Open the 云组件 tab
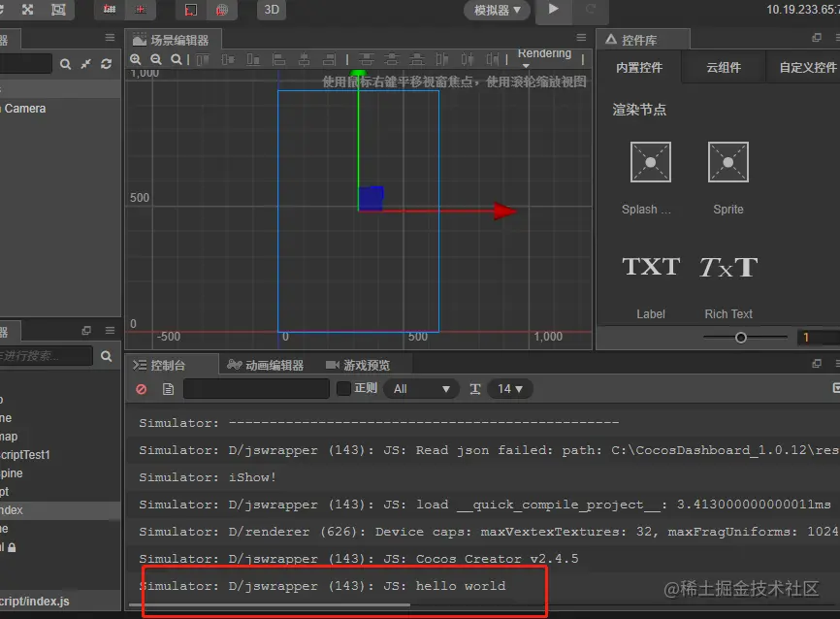 (x=724, y=68)
